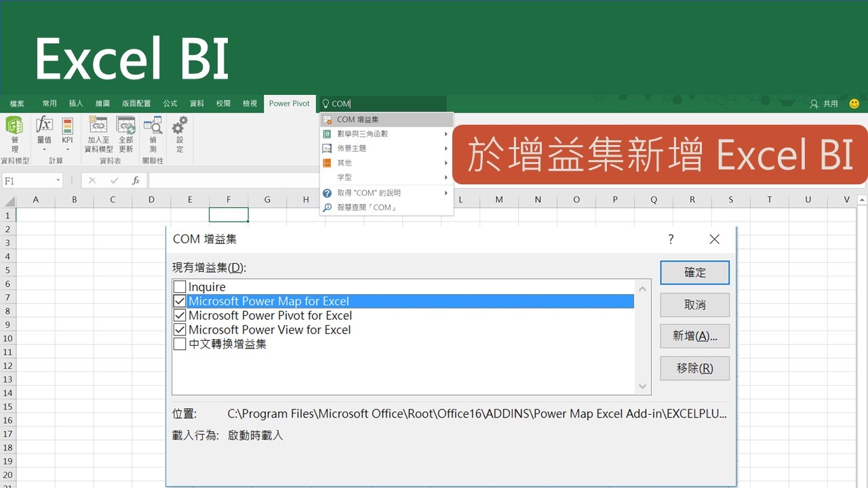The height and width of the screenshot is (488, 868).
Task: Click the formula bar cancel X icon
Action: [x=92, y=181]
